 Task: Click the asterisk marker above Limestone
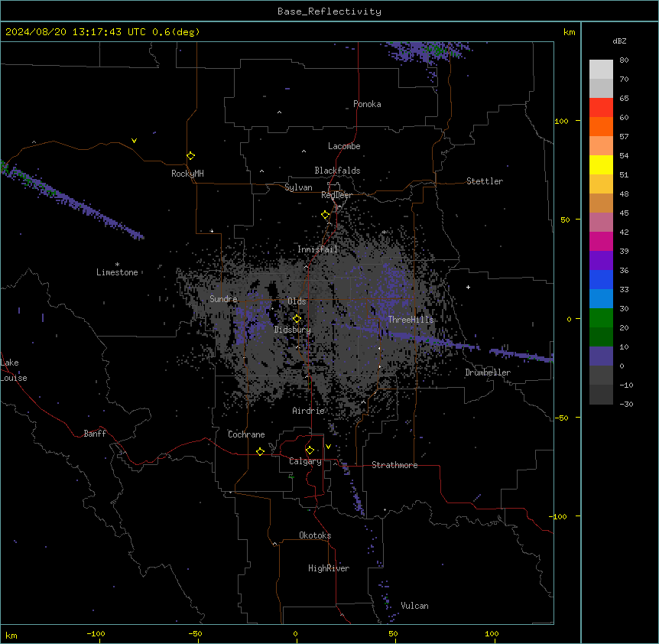coord(117,264)
